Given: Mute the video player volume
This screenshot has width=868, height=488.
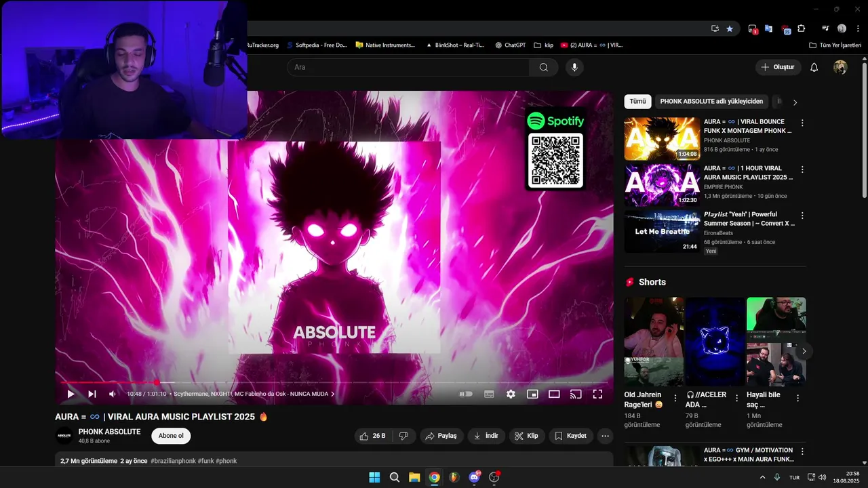Looking at the screenshot, I should tap(113, 394).
